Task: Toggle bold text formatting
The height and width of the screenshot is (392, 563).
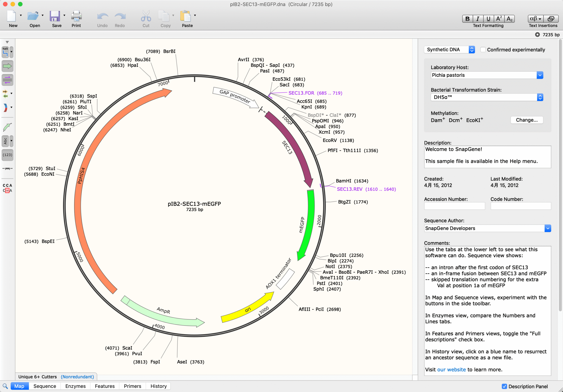Action: 467,19
